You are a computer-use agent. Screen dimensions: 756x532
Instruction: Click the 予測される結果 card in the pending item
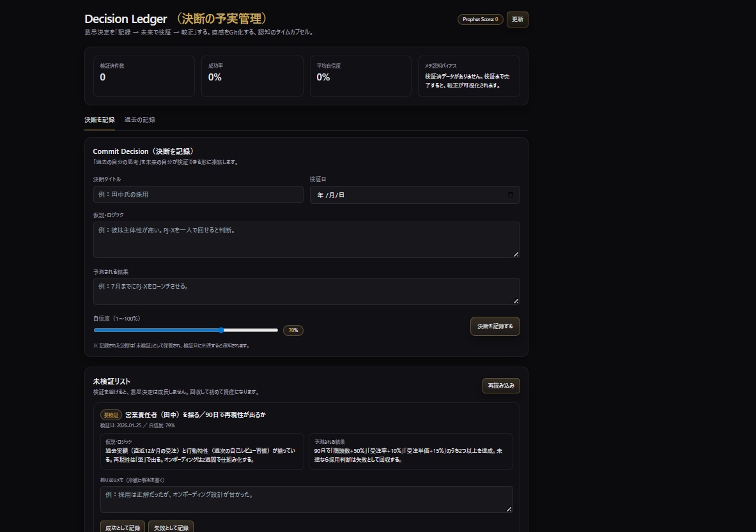[x=411, y=452]
